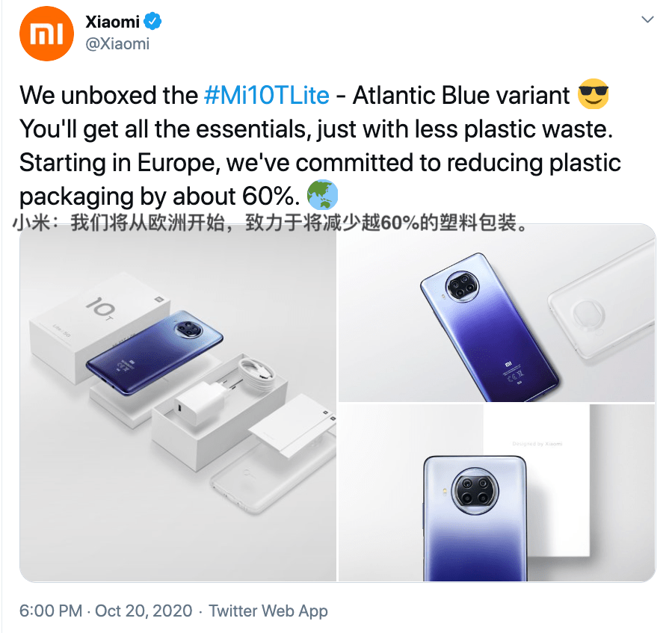
Task: Click the 10T box in unboxing photo
Action: (99, 327)
